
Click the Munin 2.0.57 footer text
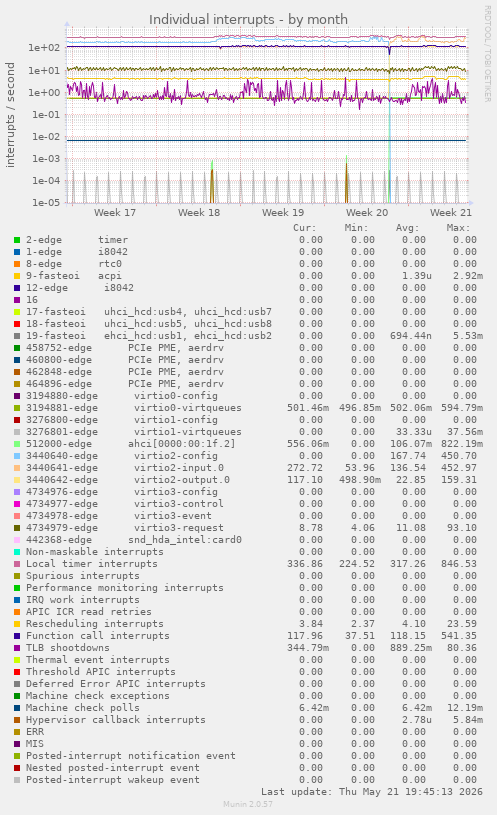click(248, 804)
